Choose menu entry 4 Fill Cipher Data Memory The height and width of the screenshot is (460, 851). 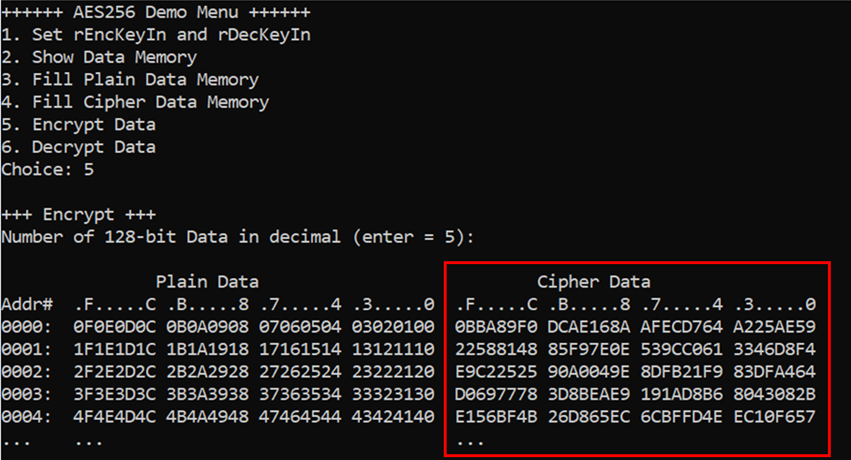(x=135, y=102)
